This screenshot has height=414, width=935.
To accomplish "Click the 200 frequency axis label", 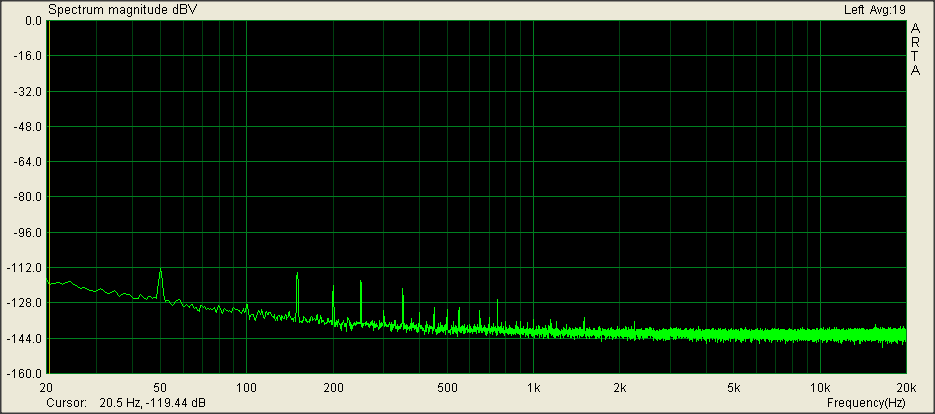I will [x=333, y=386].
